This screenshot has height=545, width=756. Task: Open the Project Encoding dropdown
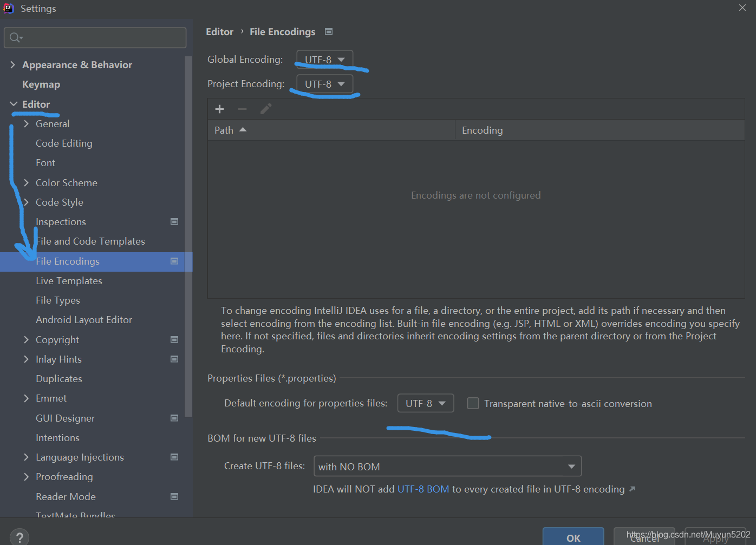point(325,84)
